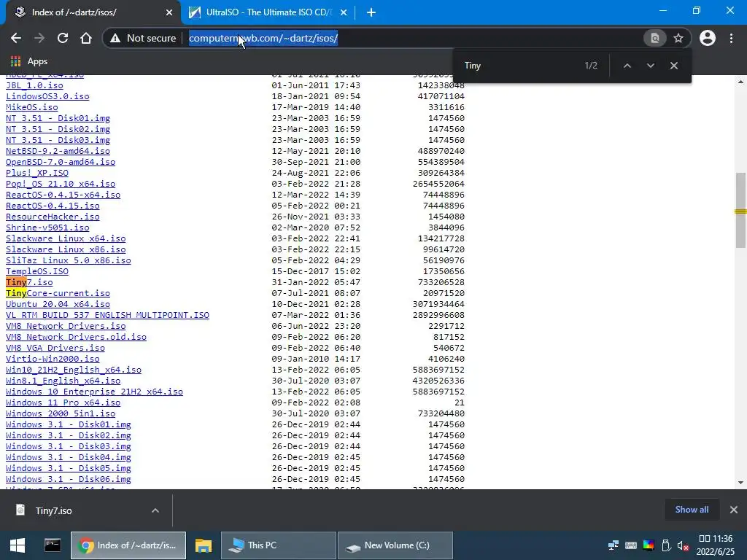This screenshot has height=560, width=747.
Task: Switch to the UltraISO tab
Action: tap(268, 12)
